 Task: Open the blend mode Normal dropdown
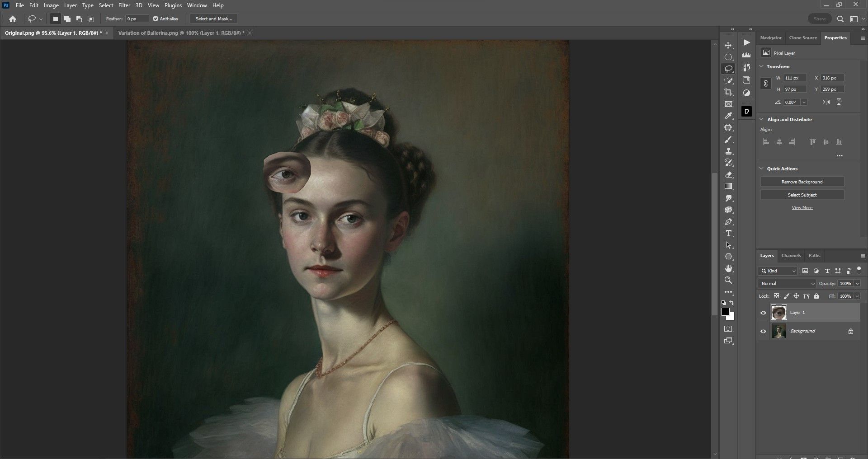[787, 284]
